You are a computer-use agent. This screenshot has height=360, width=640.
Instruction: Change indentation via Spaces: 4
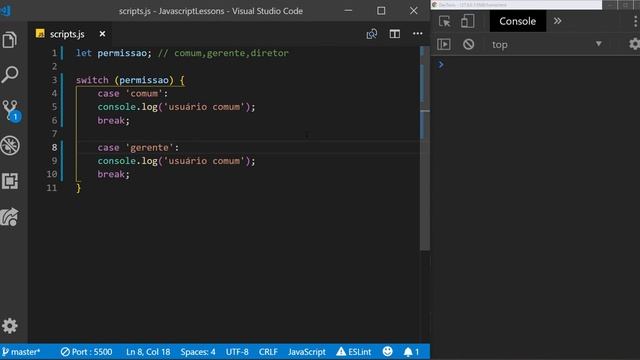pyautogui.click(x=198, y=352)
